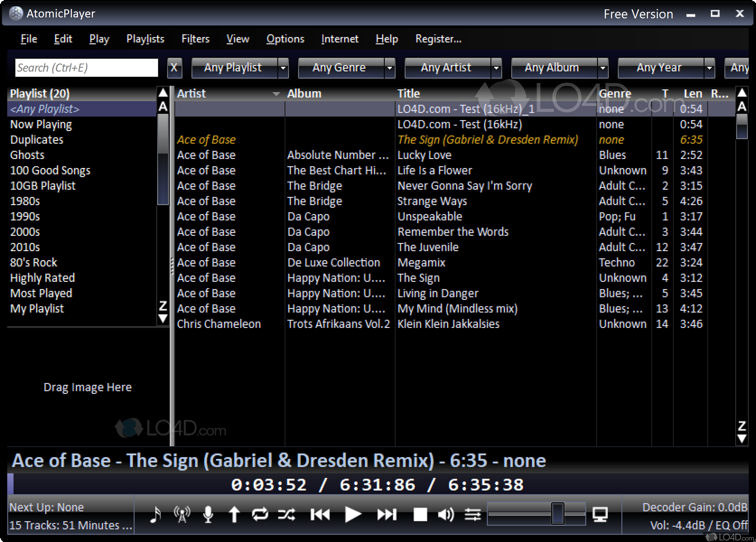
Task: Expand the Any Album dropdown arrow
Action: [x=603, y=68]
